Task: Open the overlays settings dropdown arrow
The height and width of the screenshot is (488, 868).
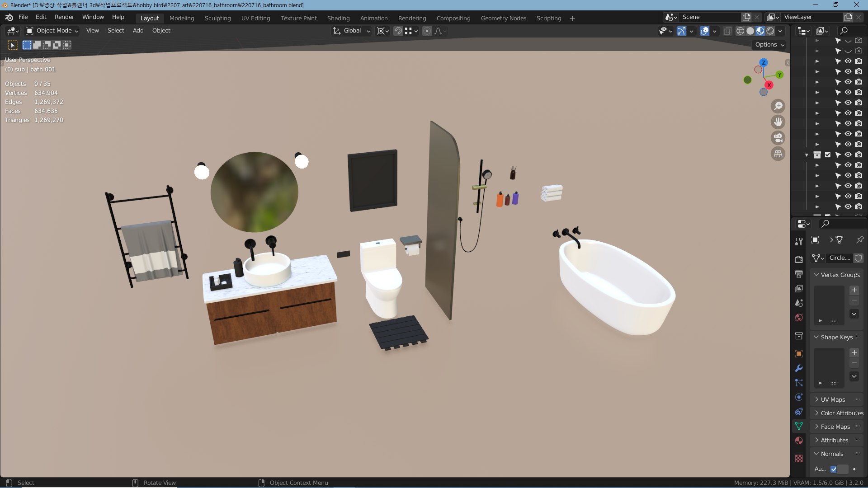Action: (714, 31)
